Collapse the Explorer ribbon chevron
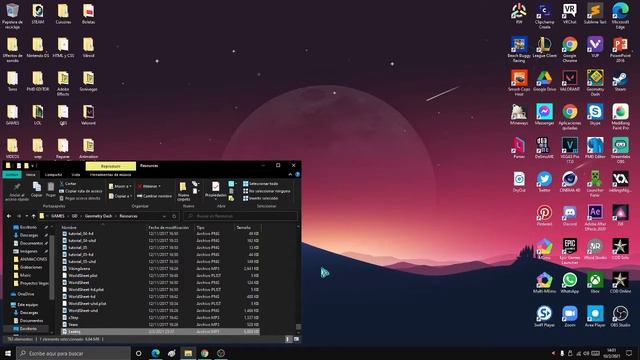 290,174
